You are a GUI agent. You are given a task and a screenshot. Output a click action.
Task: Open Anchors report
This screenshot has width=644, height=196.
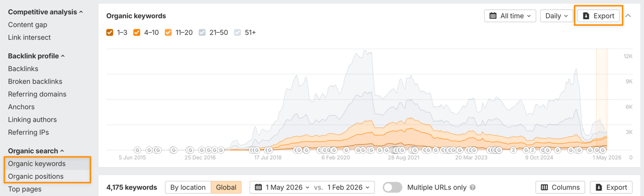(x=21, y=107)
